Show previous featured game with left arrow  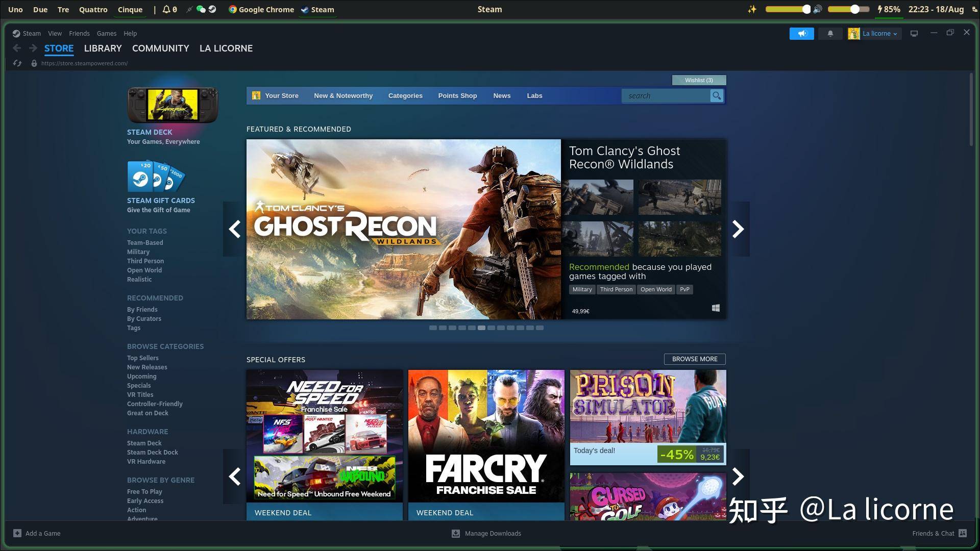(234, 229)
